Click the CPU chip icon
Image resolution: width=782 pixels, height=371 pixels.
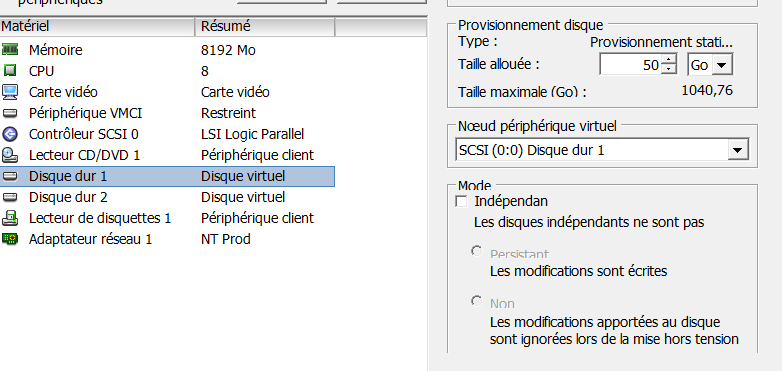tap(10, 71)
